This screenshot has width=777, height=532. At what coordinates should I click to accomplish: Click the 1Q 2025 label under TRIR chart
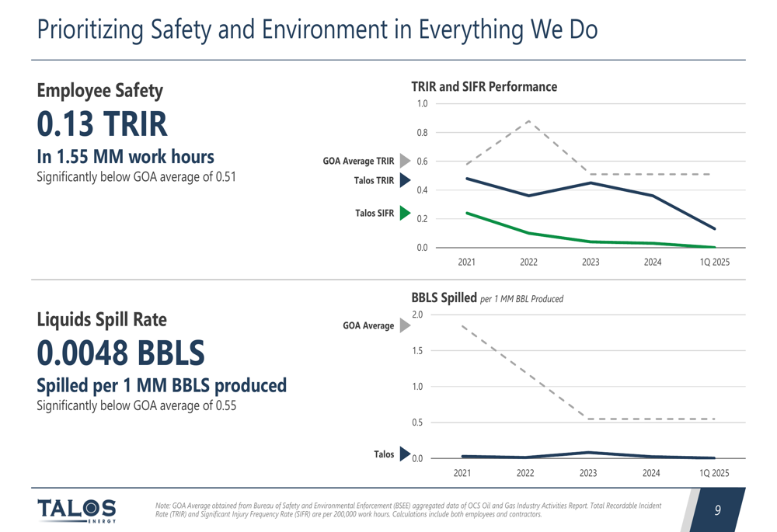[x=715, y=262]
